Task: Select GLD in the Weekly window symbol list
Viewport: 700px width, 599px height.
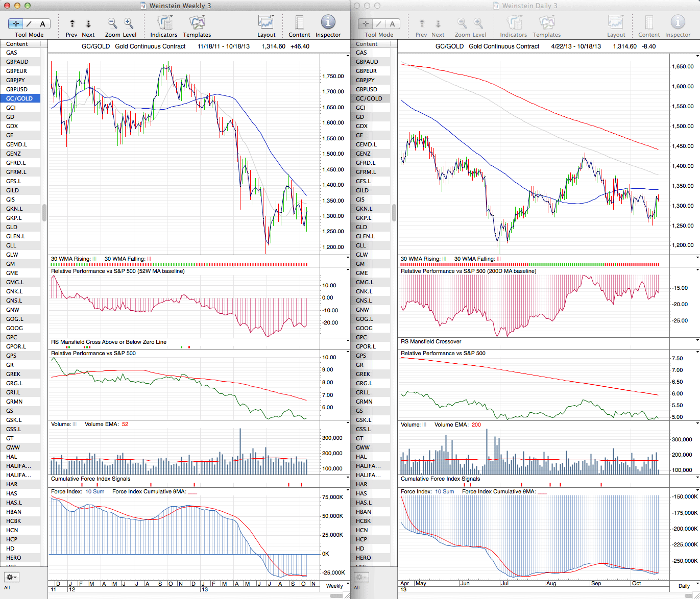Action: 12,227
